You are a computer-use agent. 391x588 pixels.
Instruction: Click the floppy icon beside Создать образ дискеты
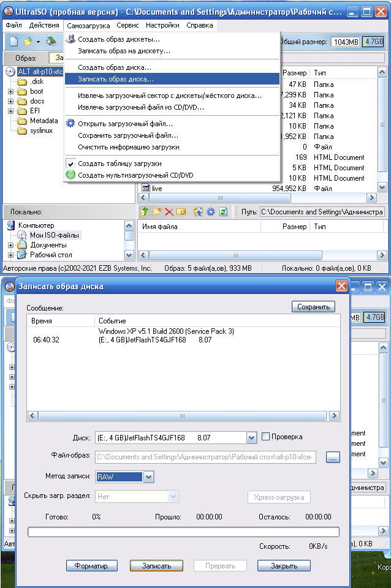click(x=70, y=39)
